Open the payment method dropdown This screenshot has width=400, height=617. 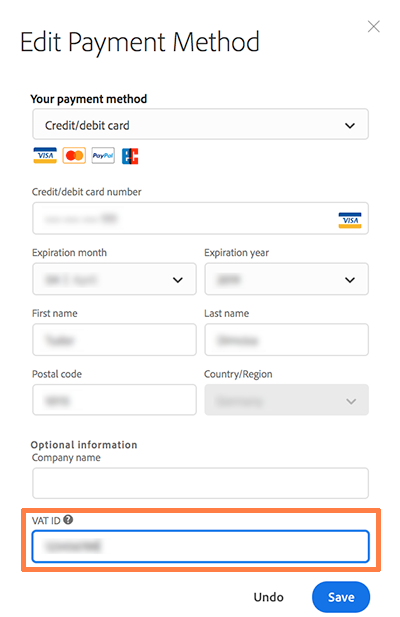click(x=200, y=124)
